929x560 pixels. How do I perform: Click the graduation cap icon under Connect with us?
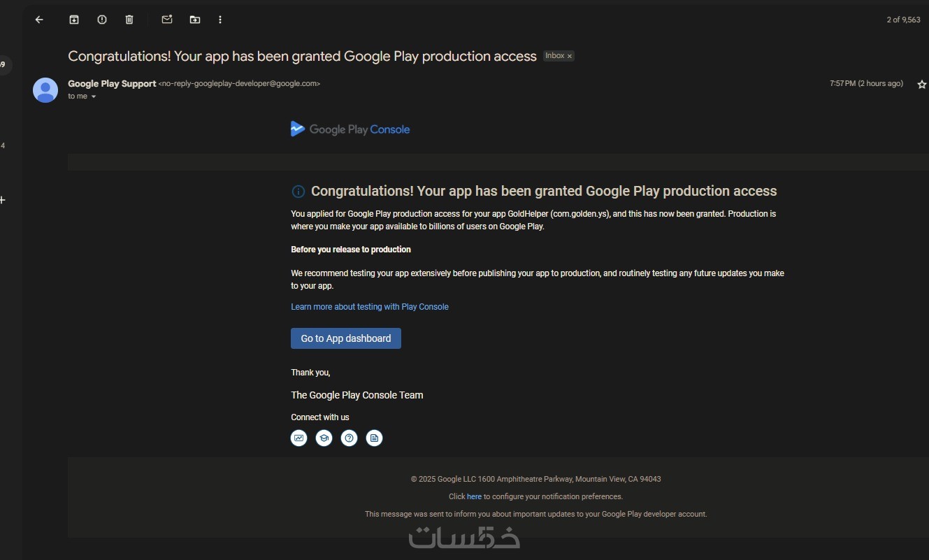pyautogui.click(x=324, y=438)
